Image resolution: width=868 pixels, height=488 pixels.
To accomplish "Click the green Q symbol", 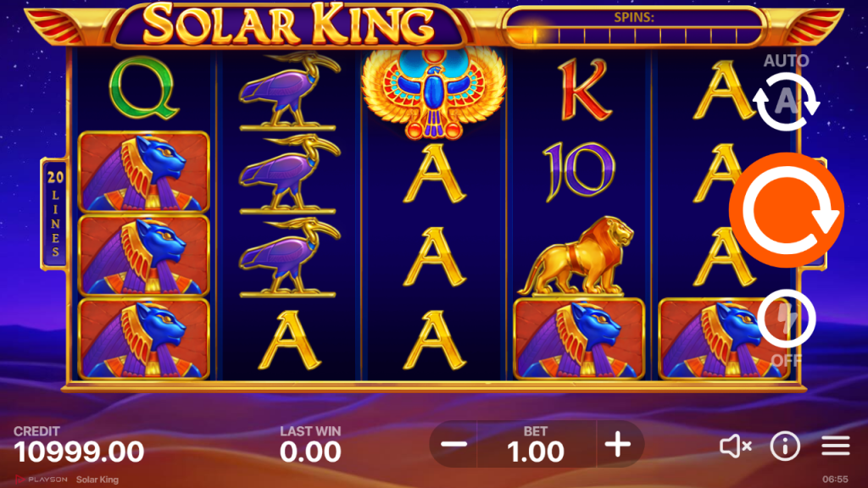I will point(143,88).
